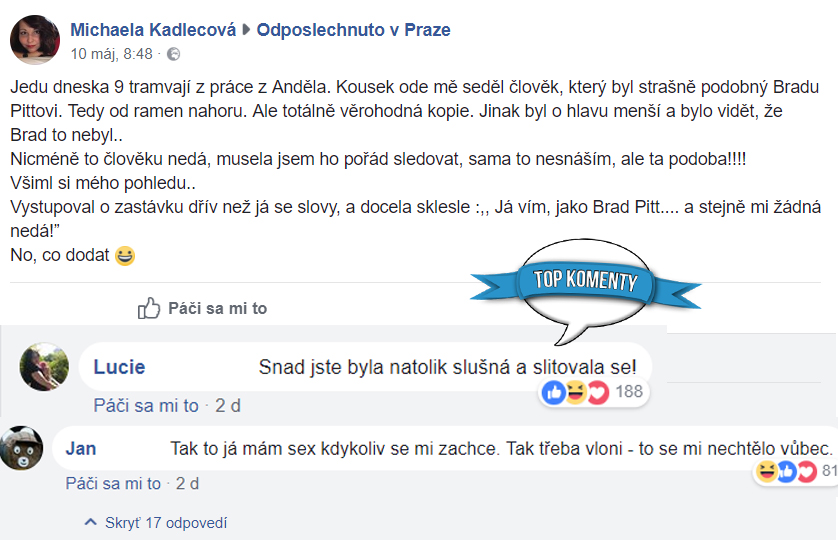
Task: Click the like reaction icon on Lucie's comment
Action: pyautogui.click(x=554, y=392)
